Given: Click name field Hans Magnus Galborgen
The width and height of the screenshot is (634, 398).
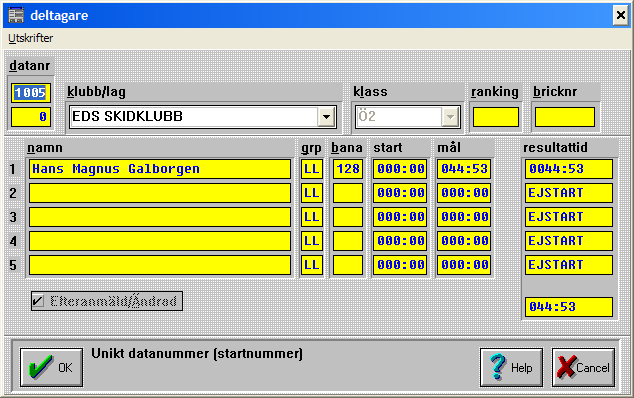Looking at the screenshot, I should [x=160, y=169].
